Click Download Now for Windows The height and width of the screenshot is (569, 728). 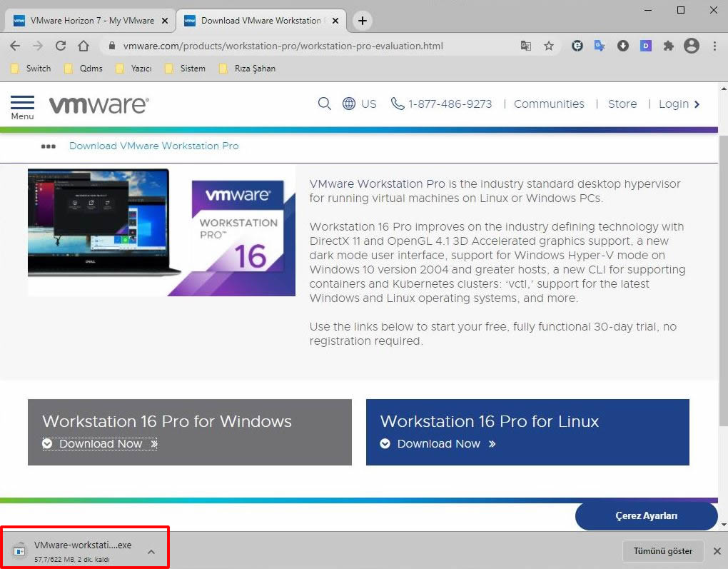point(100,444)
